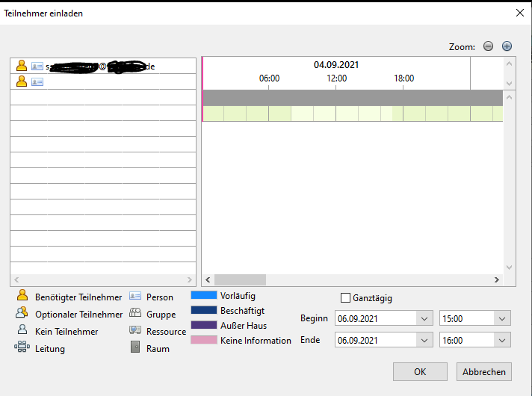Click the Außer Haus purple swatch
Viewport: 532px width, 396px height.
(203, 325)
